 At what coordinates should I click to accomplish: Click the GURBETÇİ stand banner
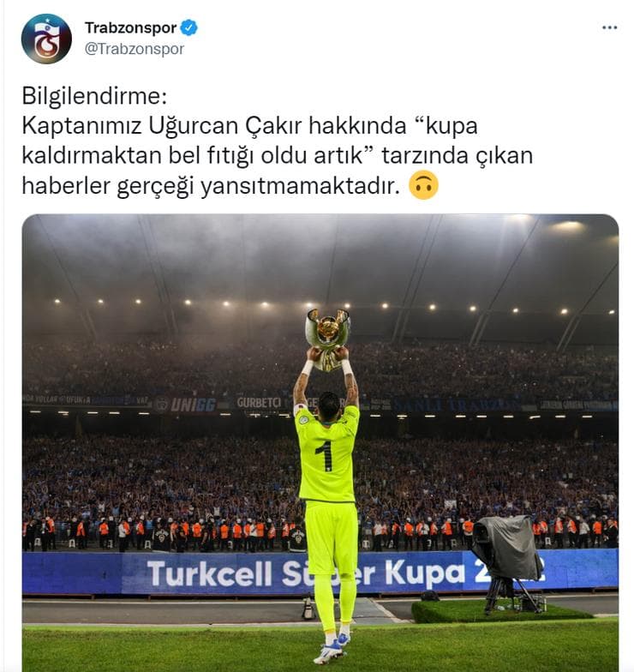(x=259, y=403)
